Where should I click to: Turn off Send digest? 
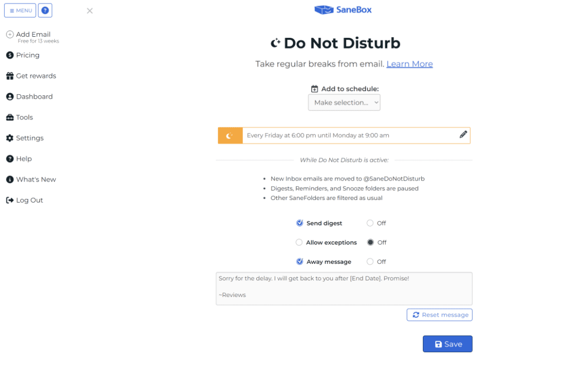(x=371, y=223)
